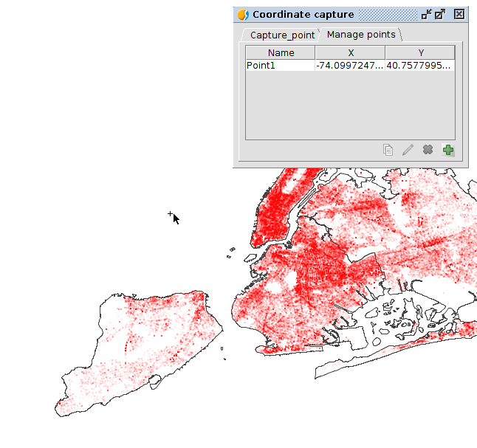Image resolution: width=477 pixels, height=448 pixels.
Task: Switch to the Capture_point tab
Action: coord(282,35)
